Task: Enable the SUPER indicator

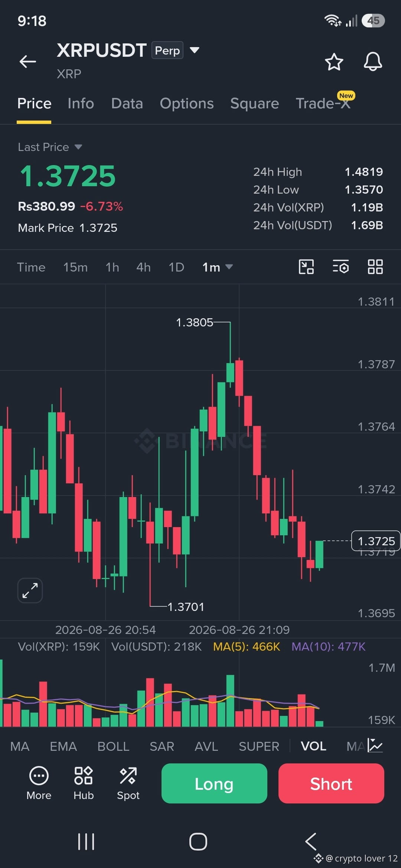Action: click(x=259, y=746)
